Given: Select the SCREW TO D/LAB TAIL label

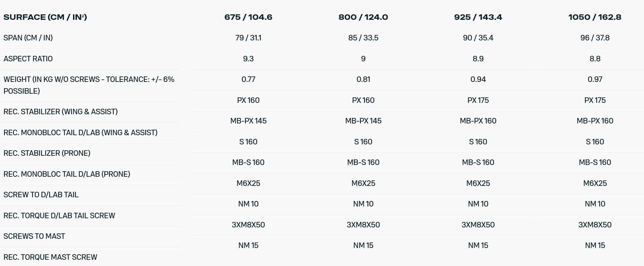Looking at the screenshot, I should pyautogui.click(x=41, y=195).
